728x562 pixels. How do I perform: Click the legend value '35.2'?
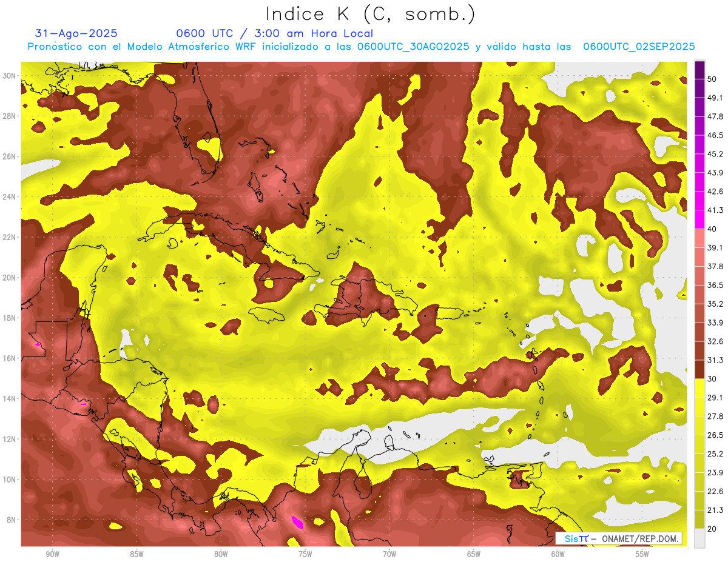click(715, 304)
